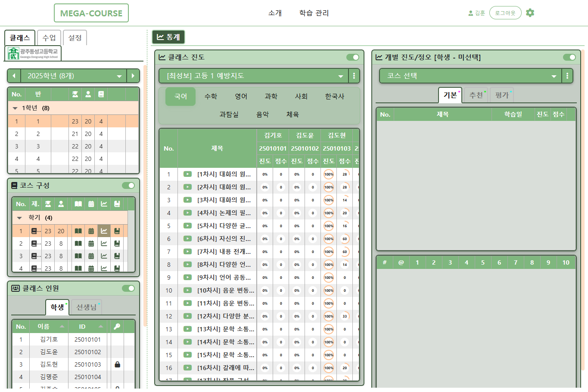Screen dimensions: 588x392
Task: Open the settings gear at top right
Action: coord(530,12)
